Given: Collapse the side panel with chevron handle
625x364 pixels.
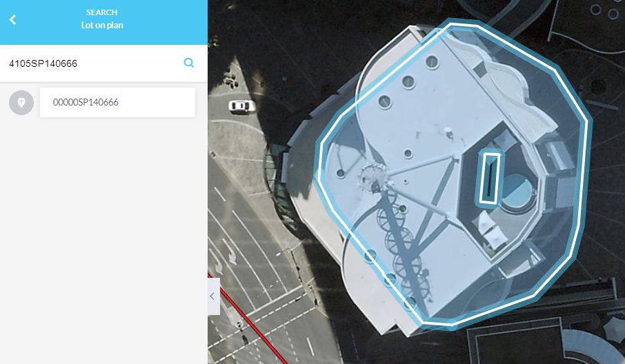Looking at the screenshot, I should pos(213,296).
